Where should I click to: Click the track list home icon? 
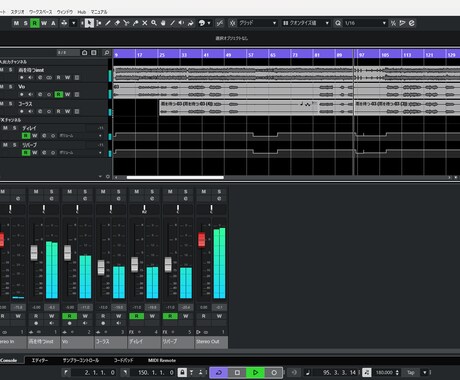[85, 53]
